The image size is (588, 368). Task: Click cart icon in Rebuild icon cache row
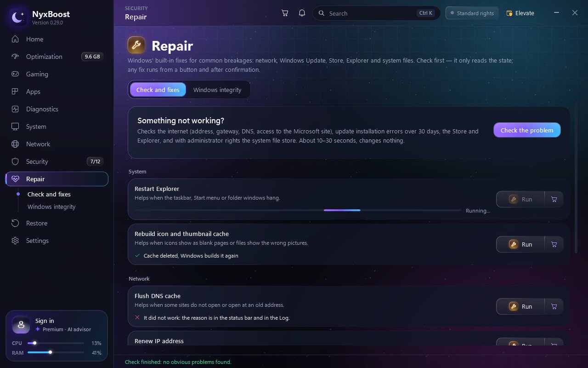pos(554,244)
